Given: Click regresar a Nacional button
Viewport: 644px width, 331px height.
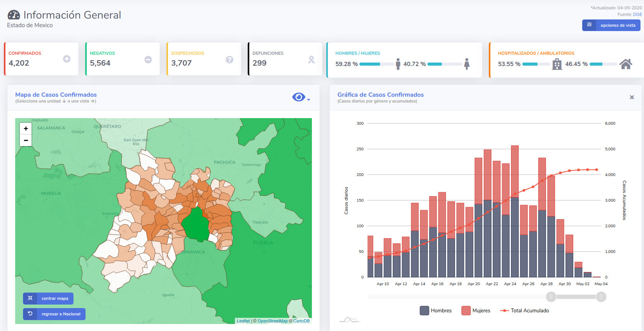Looking at the screenshot, I should pos(54,314).
